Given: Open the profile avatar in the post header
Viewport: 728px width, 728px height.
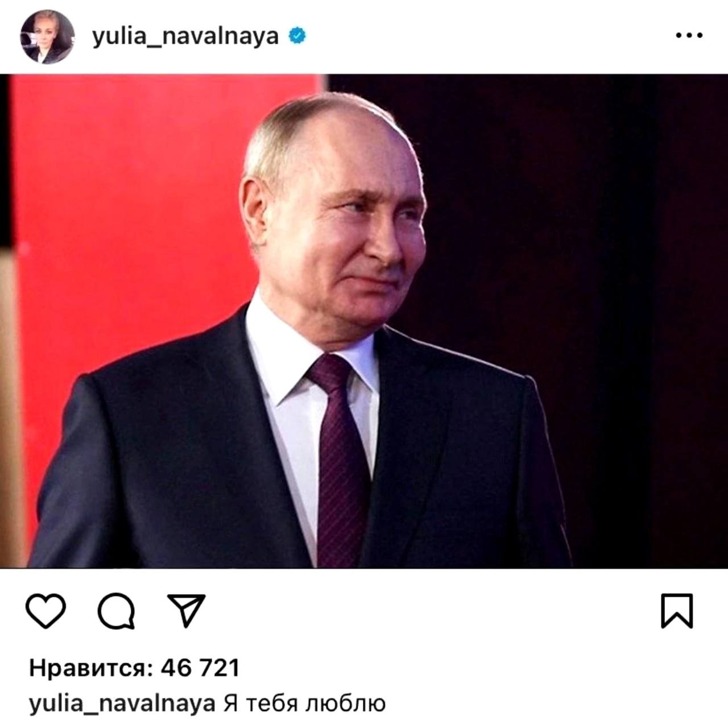Looking at the screenshot, I should pyautogui.click(x=47, y=36).
